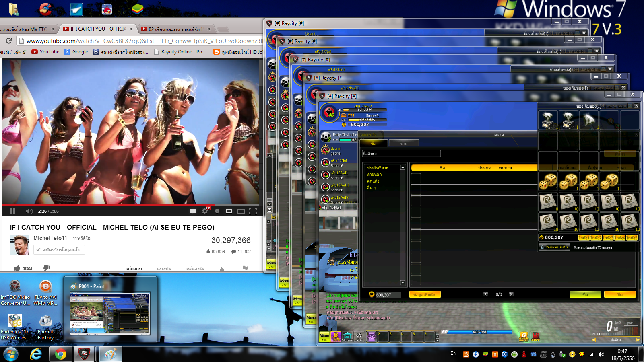The width and height of the screenshot is (644, 362).
Task: Click the scroll-down arrow of category list
Action: pos(402,283)
